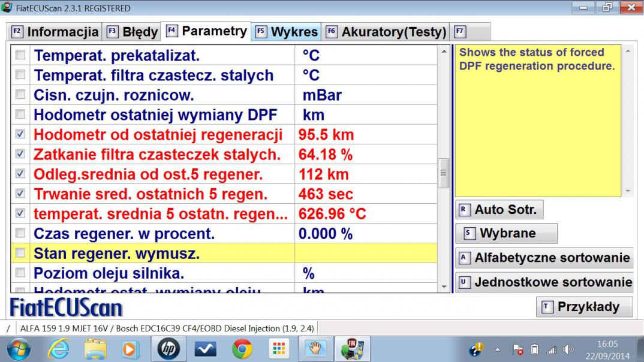Uncheck Zatkanie filtra czasteczek stalych
Viewport: 644px width, 362px height.
[20, 153]
